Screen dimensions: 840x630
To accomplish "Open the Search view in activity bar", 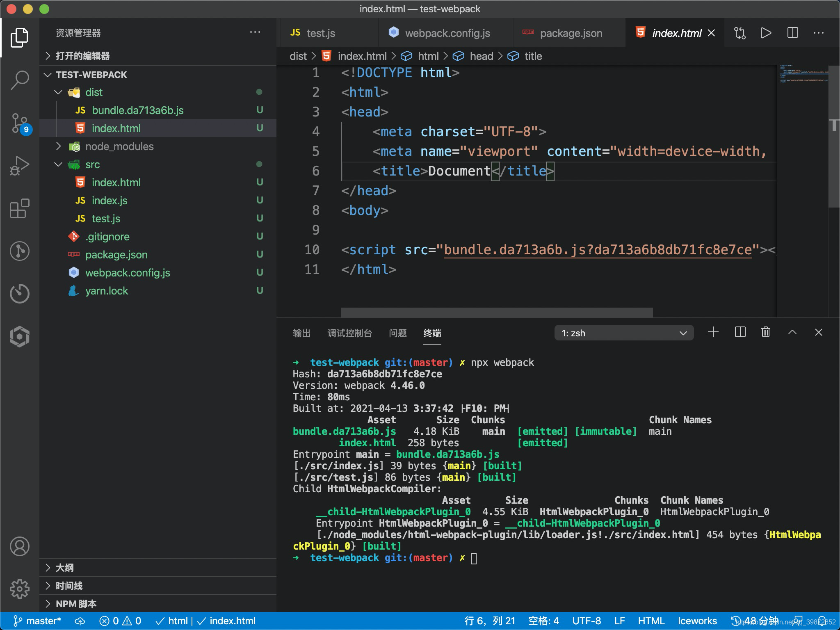I will pos(19,80).
